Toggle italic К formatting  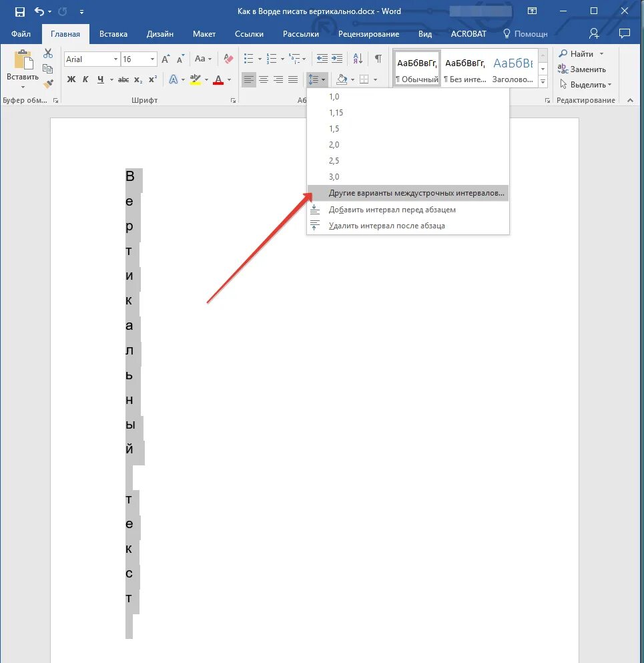pyautogui.click(x=85, y=79)
